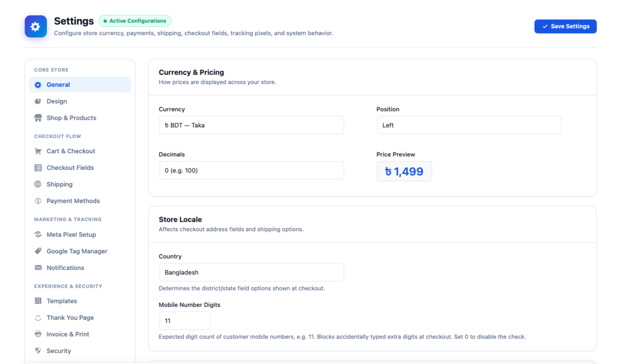Click the blue Settings gear logo
The width and height of the screenshot is (626, 364).
coord(36,26)
